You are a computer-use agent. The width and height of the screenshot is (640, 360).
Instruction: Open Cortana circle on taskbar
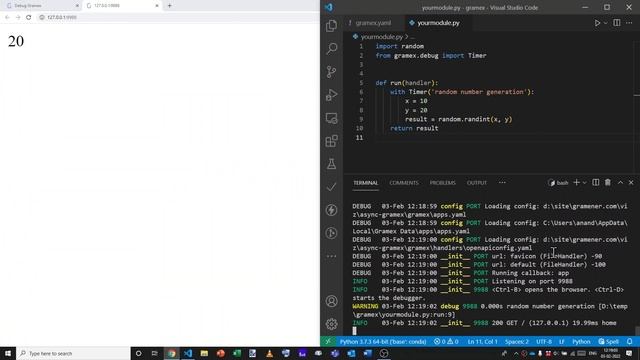tap(138, 353)
